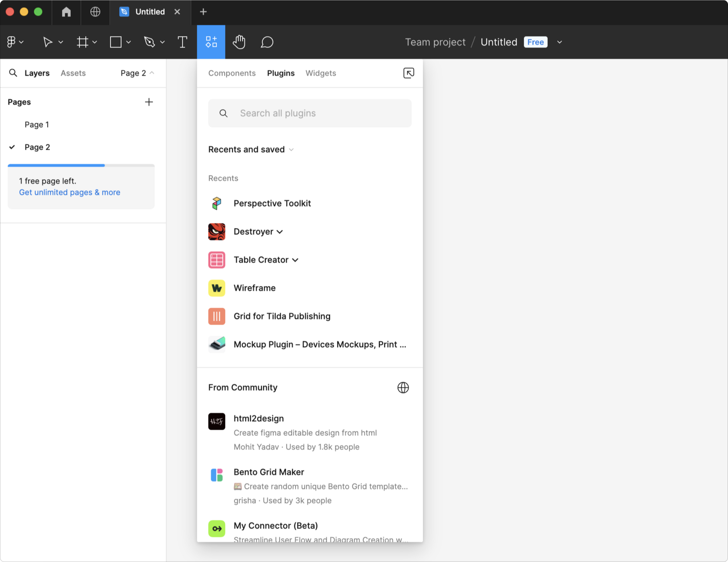Open the Bento Grid Maker plugin title
Viewport: 728px width, 562px height.
point(269,472)
